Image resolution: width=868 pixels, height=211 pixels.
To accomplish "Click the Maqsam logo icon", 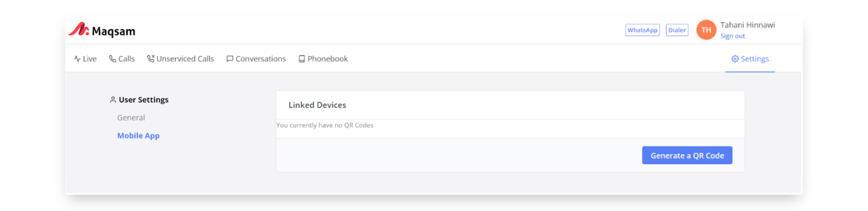I will 79,29.
